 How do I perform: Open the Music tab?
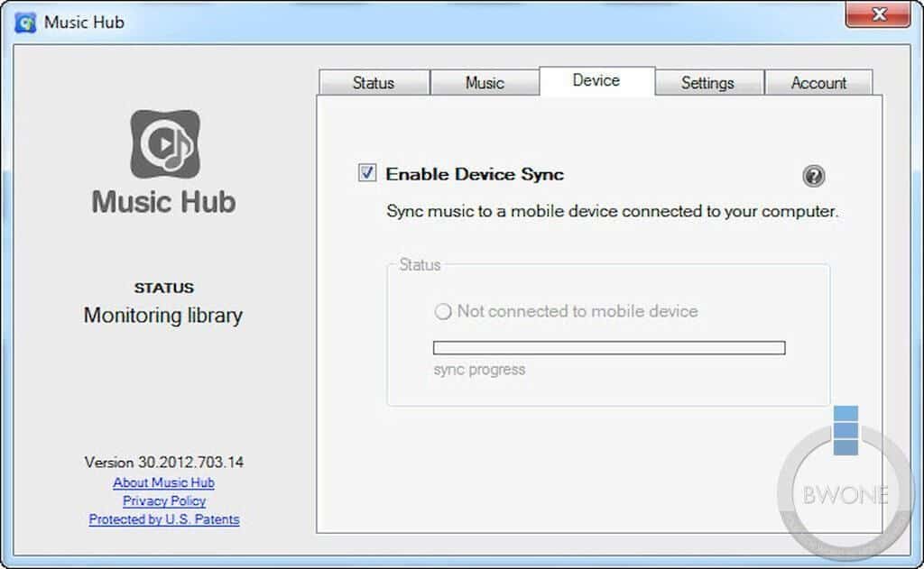[x=485, y=82]
